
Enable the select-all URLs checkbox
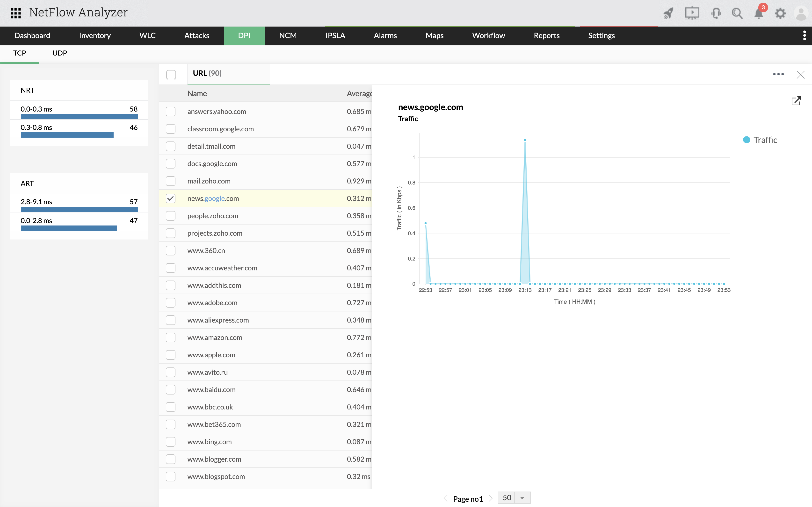[x=171, y=74]
